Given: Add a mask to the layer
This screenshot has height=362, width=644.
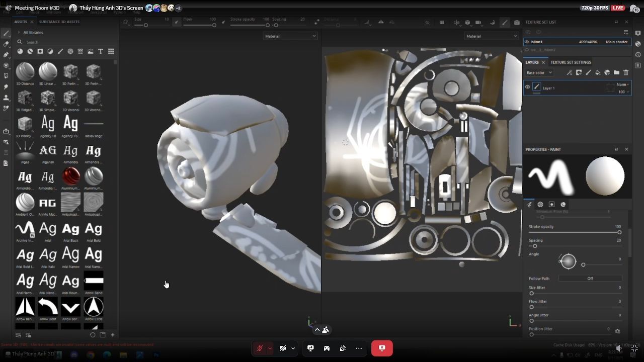Looking at the screenshot, I should [579, 73].
